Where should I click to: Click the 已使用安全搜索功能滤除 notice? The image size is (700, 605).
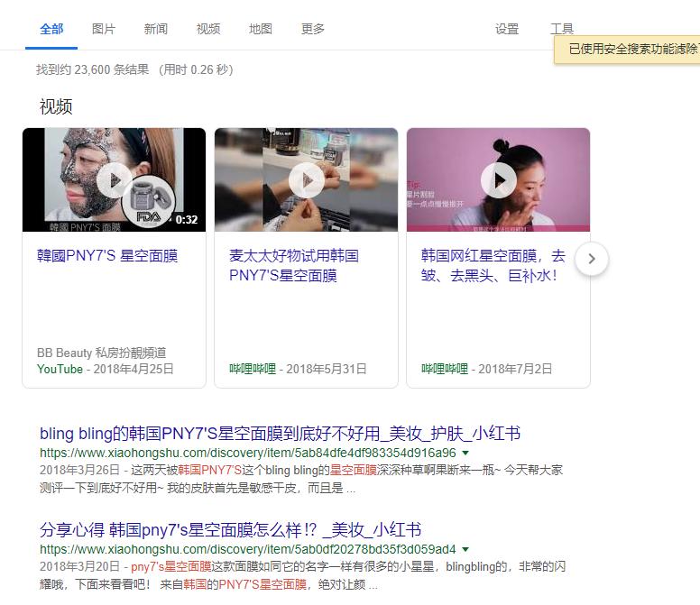coord(627,49)
